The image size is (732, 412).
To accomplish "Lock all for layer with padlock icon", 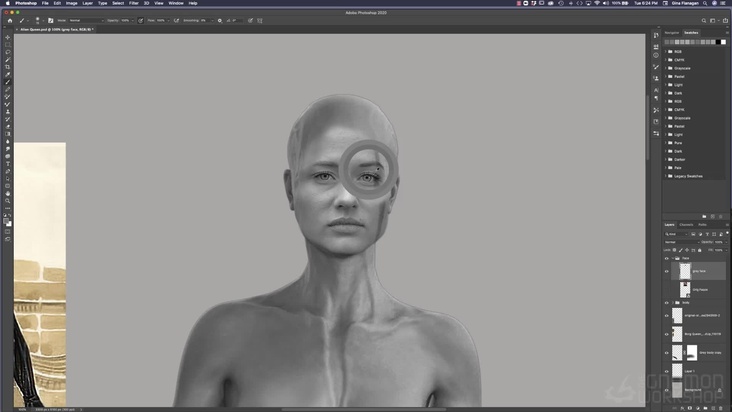I will click(x=699, y=250).
